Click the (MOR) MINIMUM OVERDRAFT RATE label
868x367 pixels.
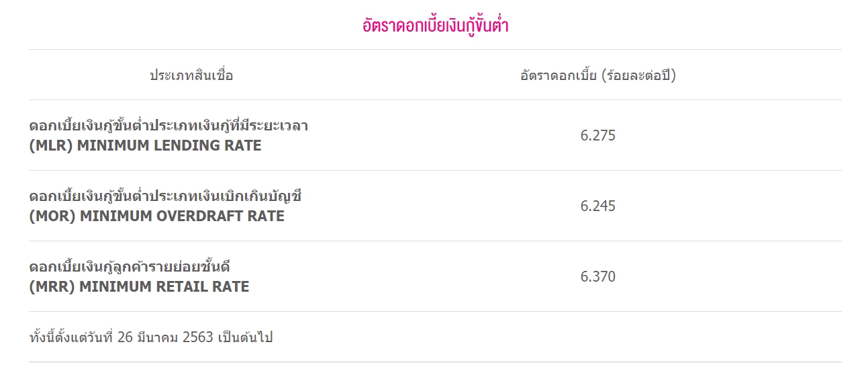click(157, 216)
